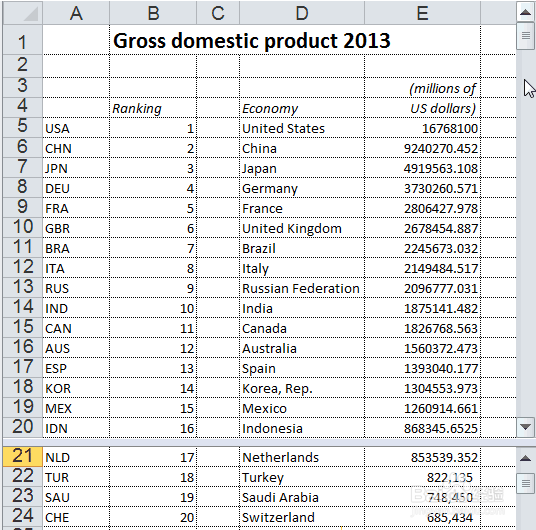The image size is (536, 530).
Task: Select the cell containing USA
Action: point(76,128)
